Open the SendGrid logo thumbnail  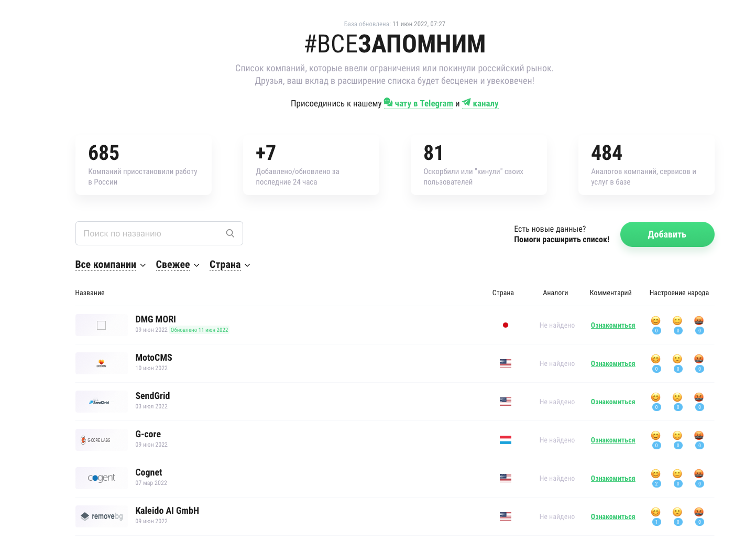101,402
